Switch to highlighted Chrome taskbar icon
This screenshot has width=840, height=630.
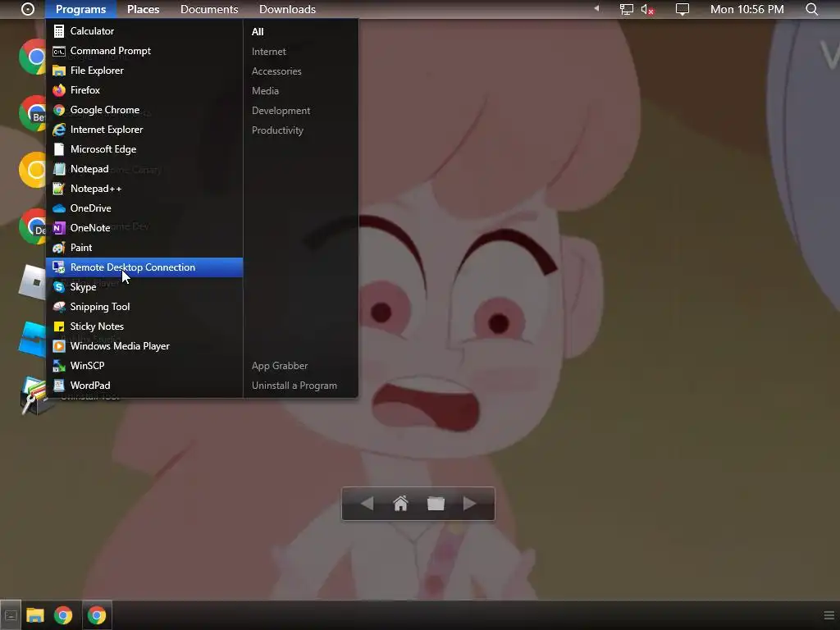click(x=97, y=615)
